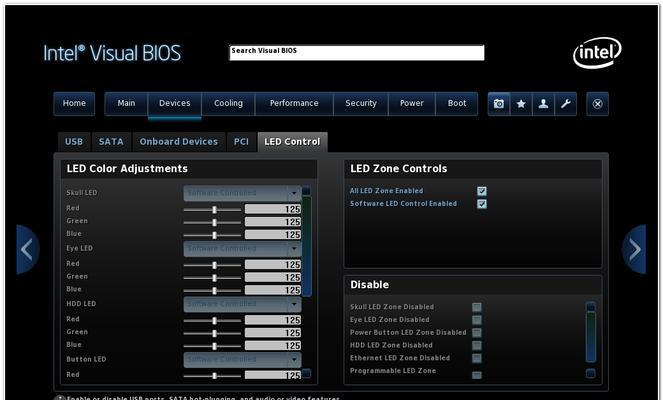Open the user profile icon
The height and width of the screenshot is (400, 663).
(543, 104)
